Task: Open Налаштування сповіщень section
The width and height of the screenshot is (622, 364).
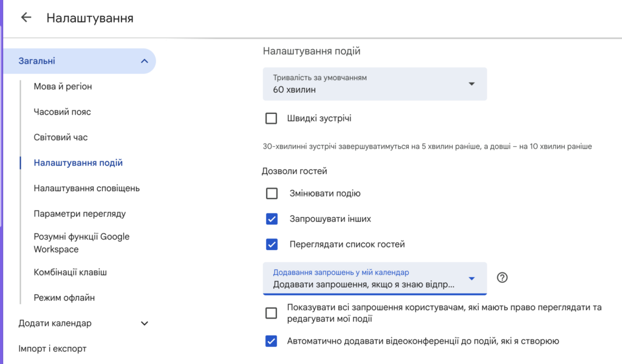Action: pos(86,188)
